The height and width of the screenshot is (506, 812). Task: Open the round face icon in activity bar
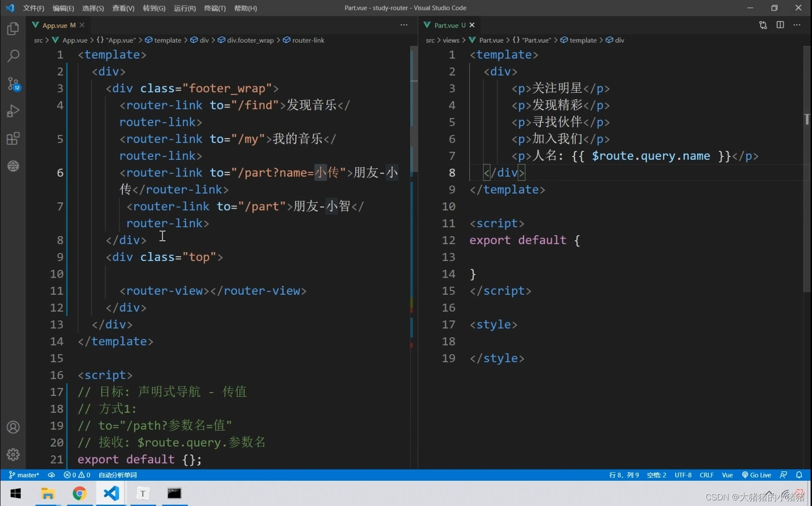click(x=13, y=166)
